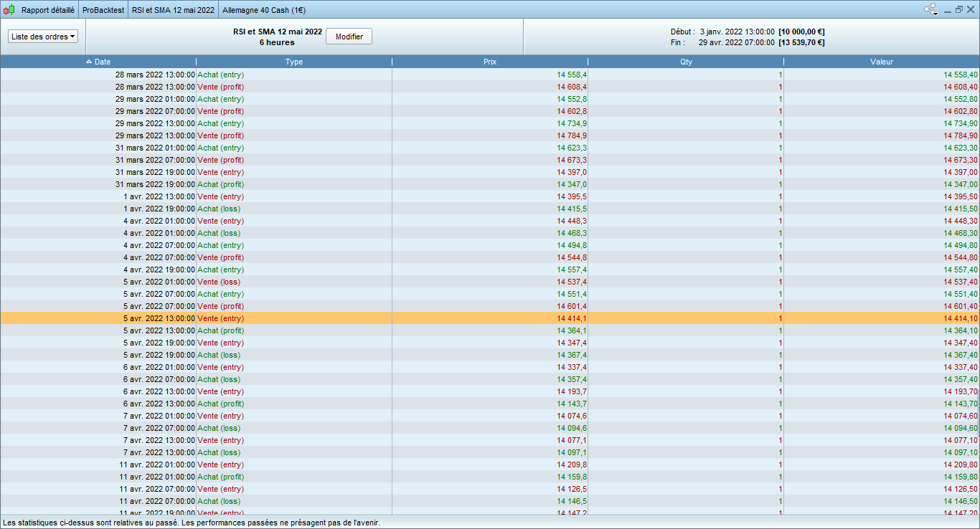Click the price 14 494,8
The image size is (980, 529).
point(572,245)
